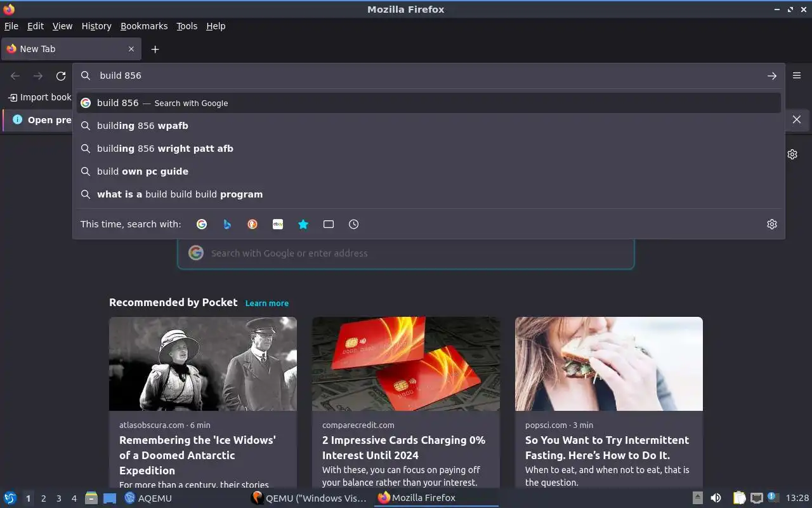
Task: Open '2 Impressive Cards Charging 0%' headline
Action: (403, 448)
